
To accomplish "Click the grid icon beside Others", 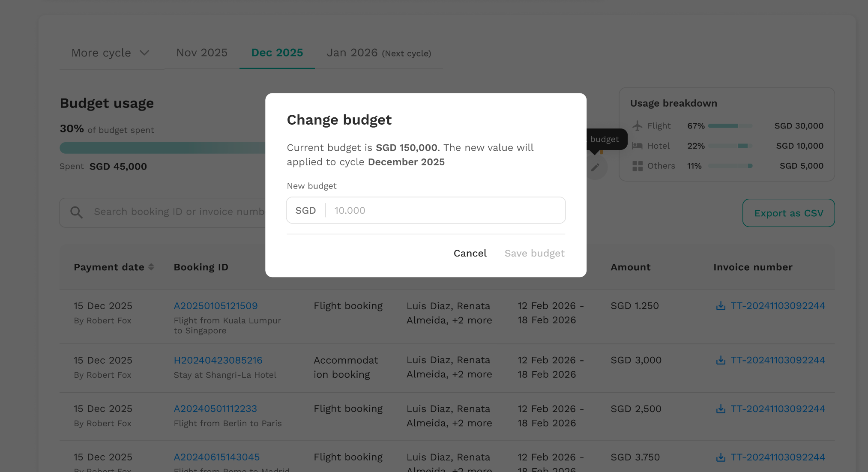I will pos(638,166).
